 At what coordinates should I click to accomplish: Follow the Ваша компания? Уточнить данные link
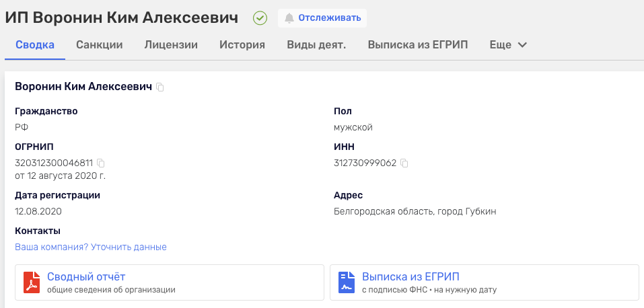(91, 247)
